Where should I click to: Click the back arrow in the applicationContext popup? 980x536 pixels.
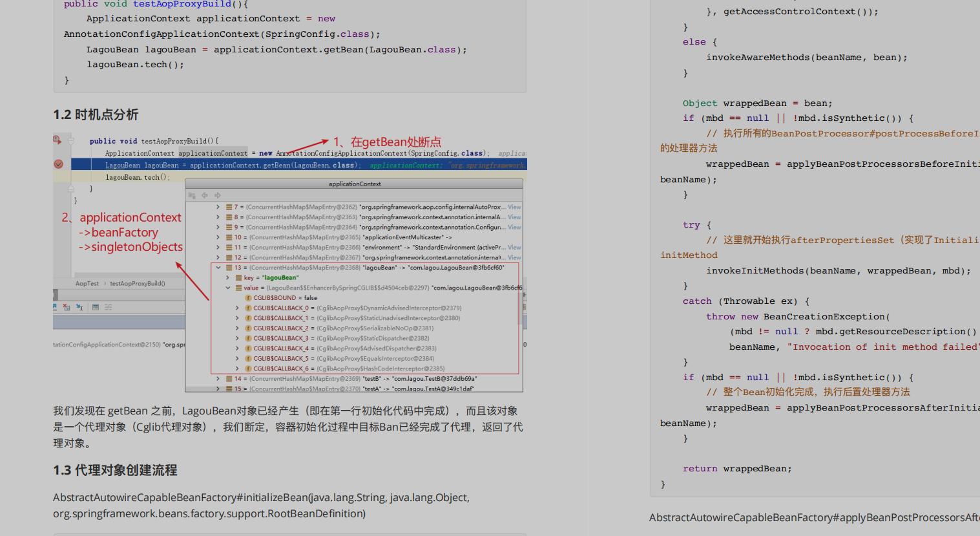(204, 195)
